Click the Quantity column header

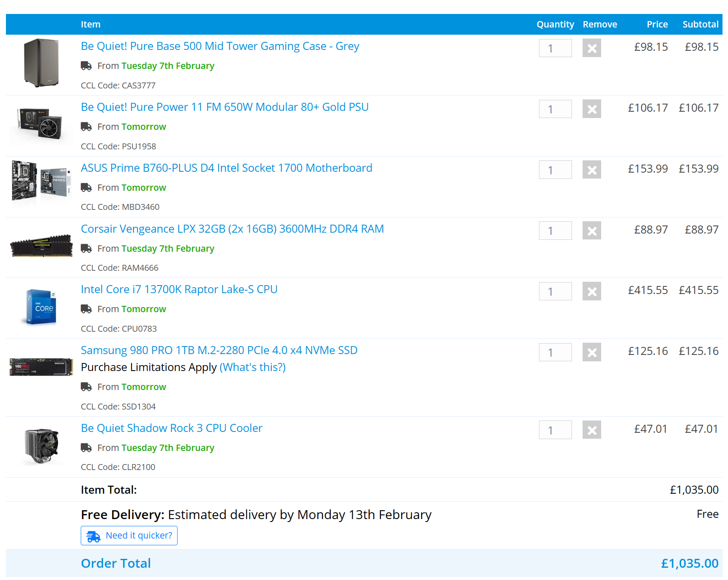[555, 25]
